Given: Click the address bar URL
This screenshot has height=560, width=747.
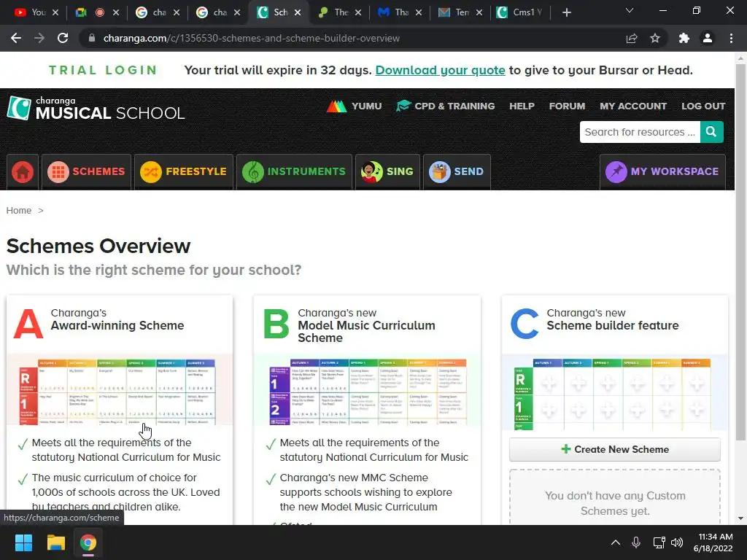Looking at the screenshot, I should pos(252,38).
